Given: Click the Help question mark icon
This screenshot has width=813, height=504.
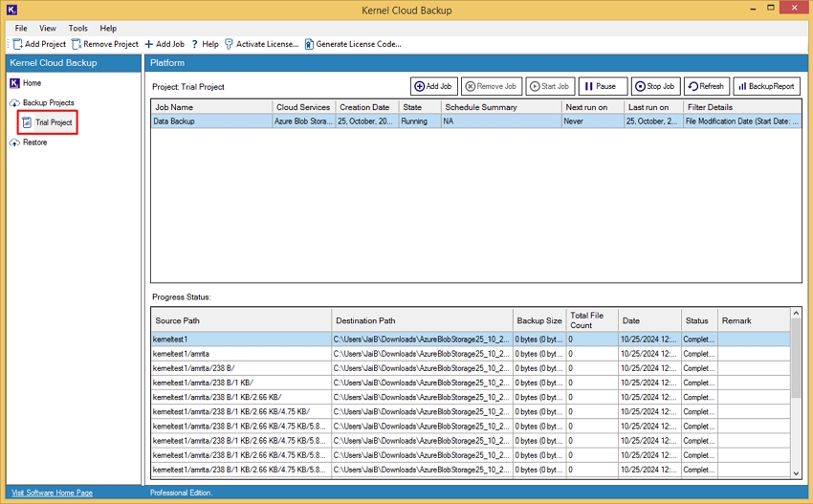Looking at the screenshot, I should (194, 44).
